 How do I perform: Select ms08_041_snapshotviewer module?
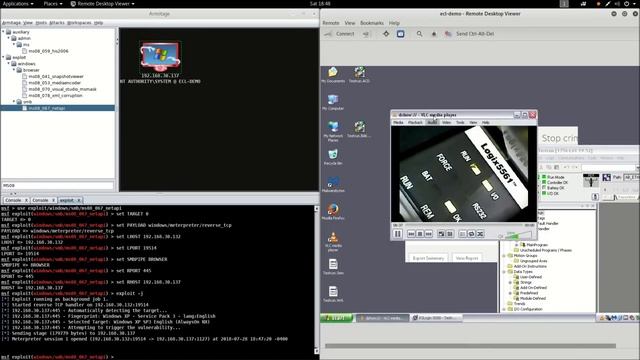click(56, 76)
